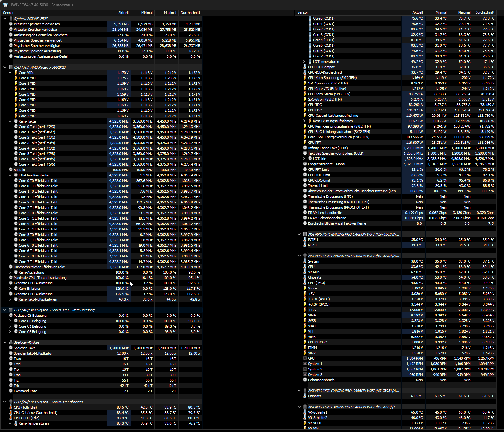The height and width of the screenshot is (432, 504).
Task: Select the Infinity Fabric Takt (FCLK) row
Action: coord(396,148)
